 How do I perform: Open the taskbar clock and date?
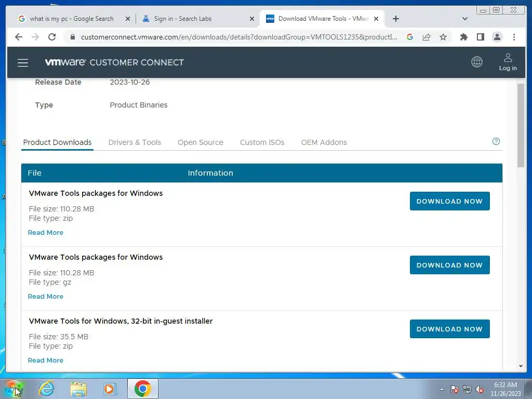coord(505,389)
